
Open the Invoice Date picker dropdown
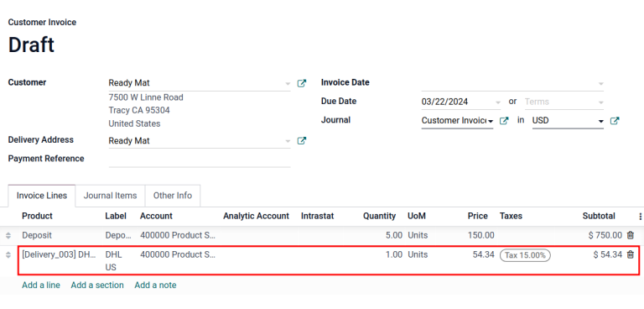601,83
